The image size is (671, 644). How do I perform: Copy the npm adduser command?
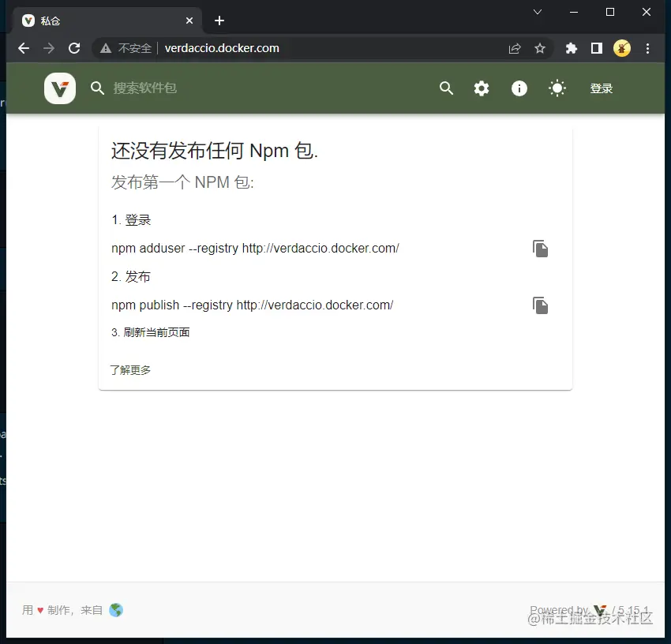(540, 249)
